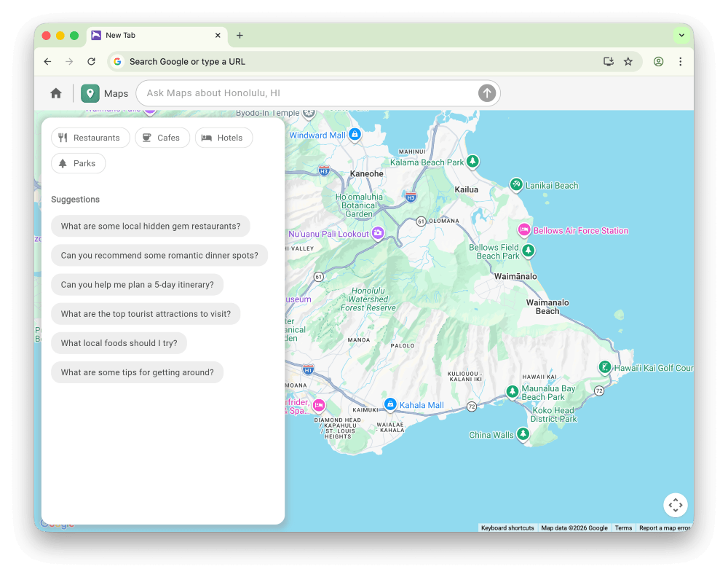
Task: Click the Windward Mall map pin
Action: [355, 135]
